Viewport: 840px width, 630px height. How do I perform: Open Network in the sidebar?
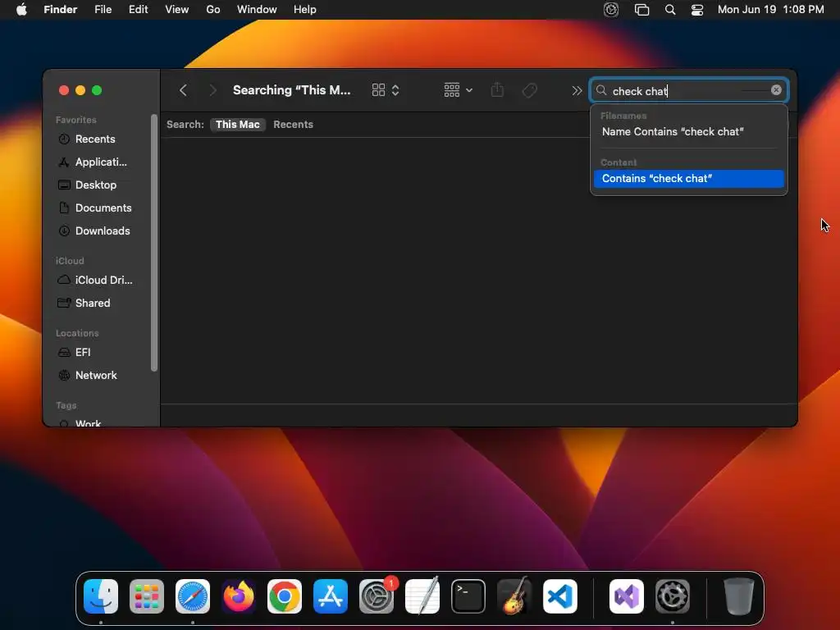point(97,376)
